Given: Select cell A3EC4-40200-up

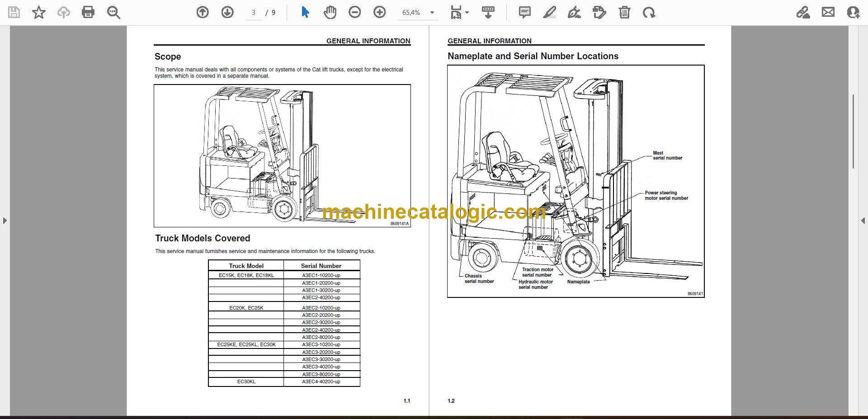Looking at the screenshot, I should tap(321, 381).
